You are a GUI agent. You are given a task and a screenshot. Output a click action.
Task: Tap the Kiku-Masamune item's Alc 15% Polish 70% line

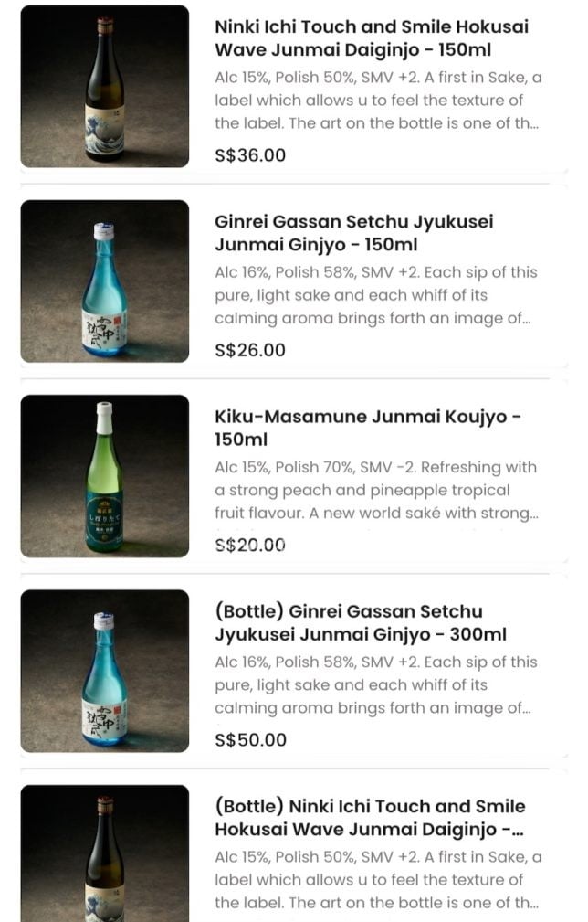tap(375, 467)
